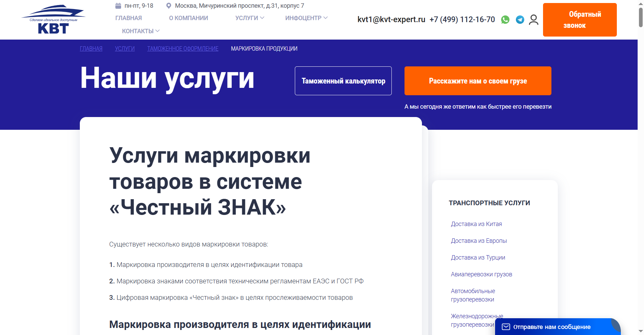Open the user account profile icon
Image resolution: width=644 pixels, height=335 pixels.
point(533,20)
